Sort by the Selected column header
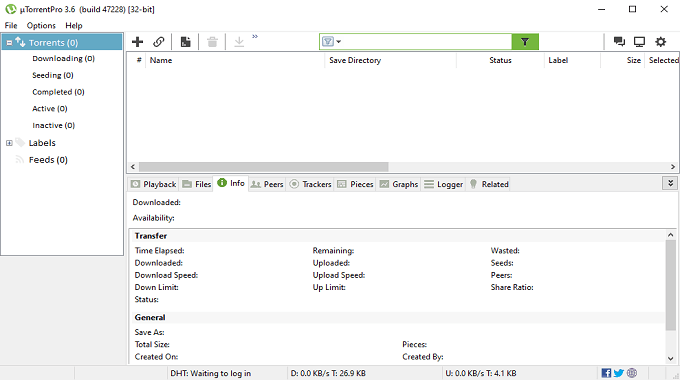Screen dimensions: 680x380 [x=663, y=60]
